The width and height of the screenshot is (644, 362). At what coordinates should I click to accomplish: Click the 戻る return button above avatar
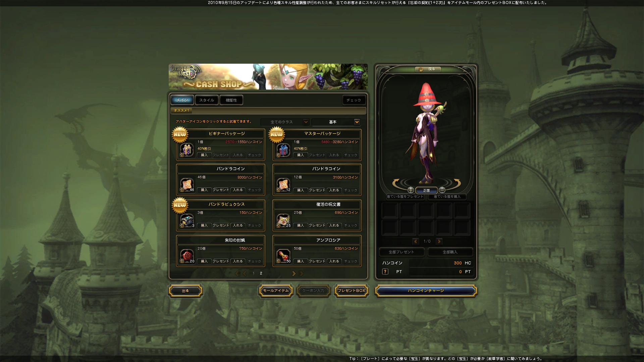[x=428, y=69]
